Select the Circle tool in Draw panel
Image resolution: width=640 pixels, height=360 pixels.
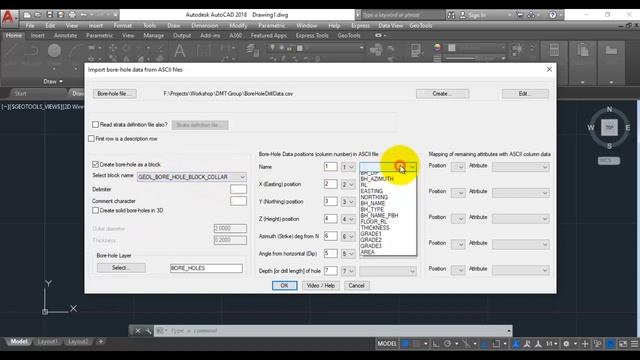(x=54, y=51)
